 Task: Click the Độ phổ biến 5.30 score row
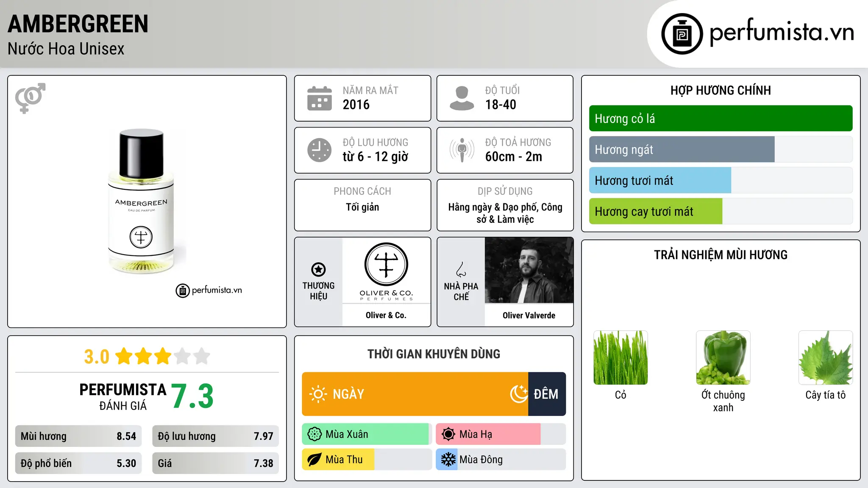[78, 463]
